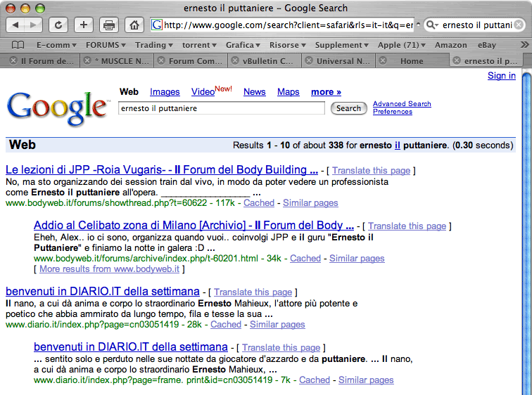The image size is (532, 395).
Task: Show hidden bookmarks with the double-chevron
Action: [524, 45]
